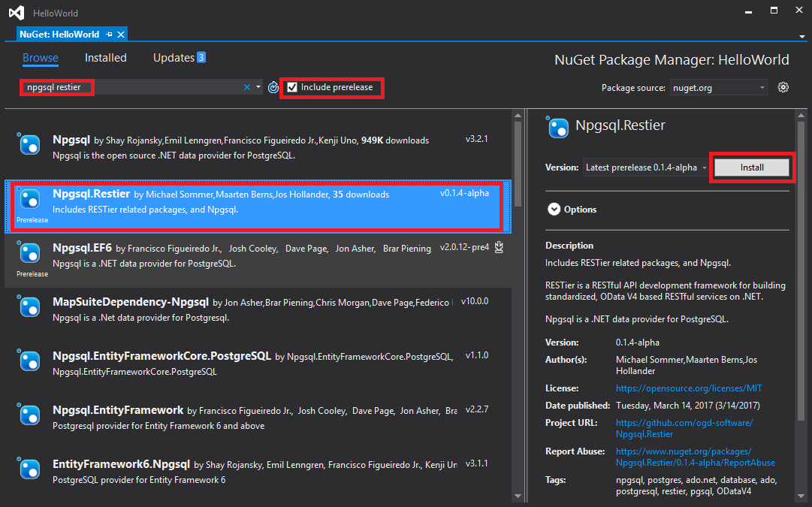This screenshot has width=812, height=507.
Task: Click the v0.1.4-alpha version label in list
Action: coord(464,192)
